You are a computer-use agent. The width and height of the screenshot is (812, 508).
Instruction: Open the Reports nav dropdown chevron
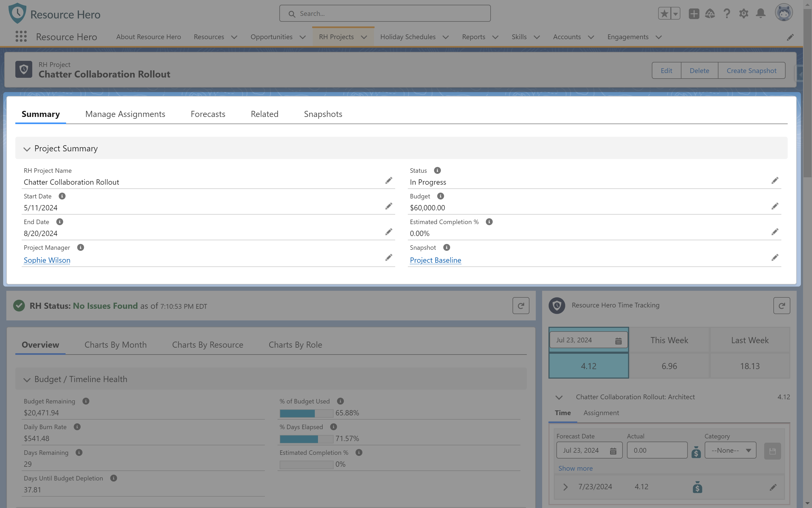tap(495, 37)
